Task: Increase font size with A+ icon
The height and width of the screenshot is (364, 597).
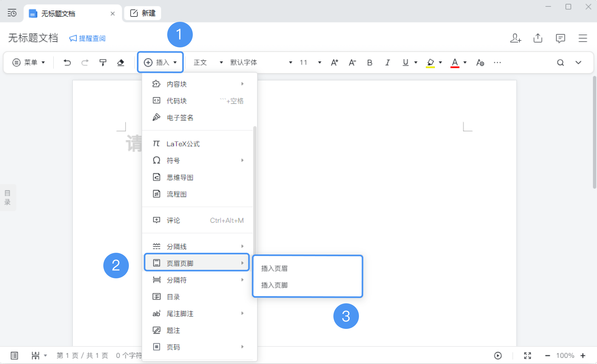Action: click(x=334, y=63)
